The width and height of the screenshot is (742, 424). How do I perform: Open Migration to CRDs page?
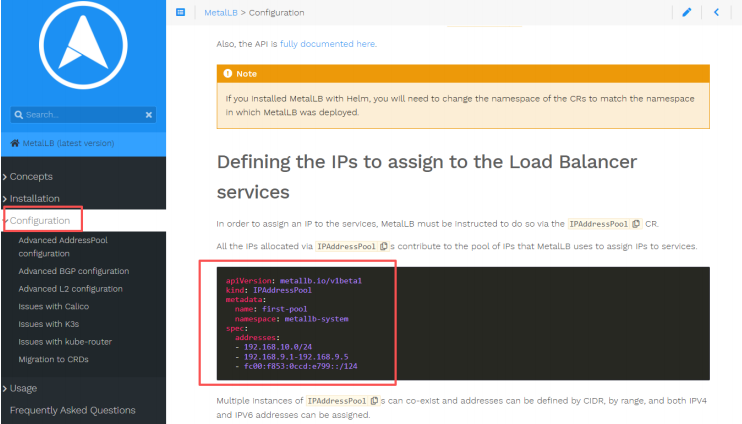53,359
